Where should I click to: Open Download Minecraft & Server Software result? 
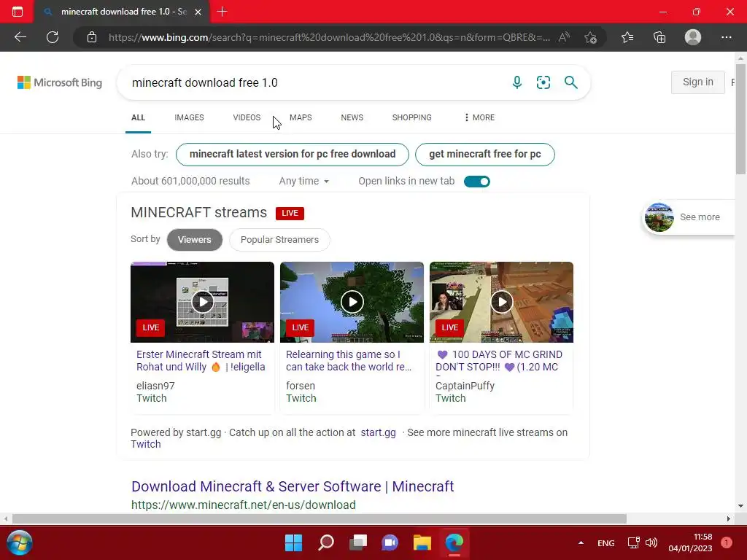(293, 486)
